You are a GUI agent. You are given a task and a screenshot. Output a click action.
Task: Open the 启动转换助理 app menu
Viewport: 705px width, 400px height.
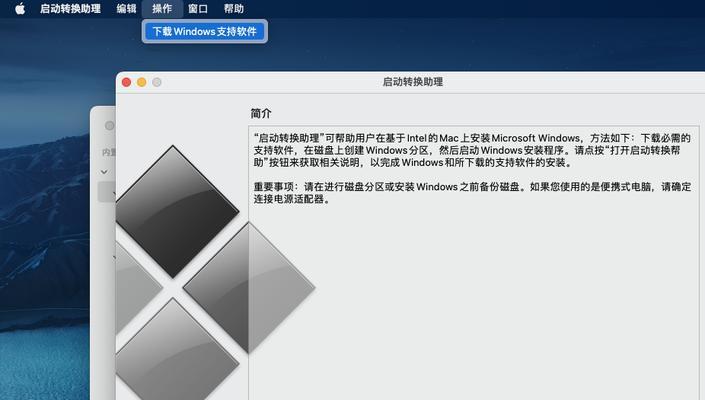(70, 9)
